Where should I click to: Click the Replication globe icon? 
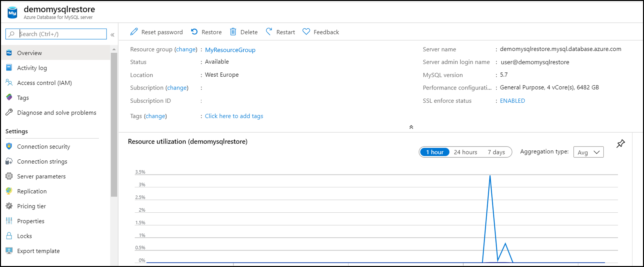pyautogui.click(x=9, y=191)
